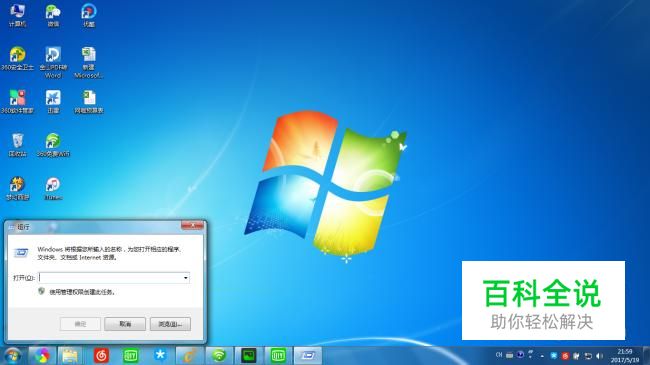Select the 金山PDF转Word desktop shortcut
The width and height of the screenshot is (650, 365).
(x=53, y=62)
